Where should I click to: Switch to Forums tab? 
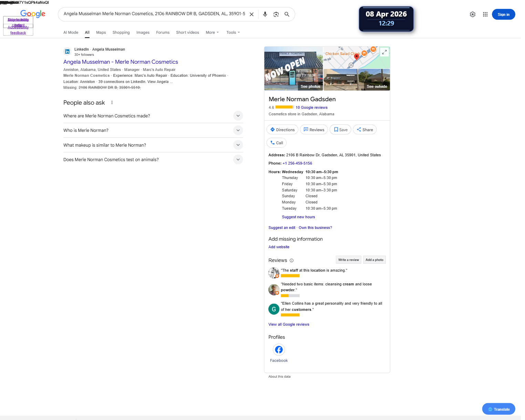[x=163, y=32]
